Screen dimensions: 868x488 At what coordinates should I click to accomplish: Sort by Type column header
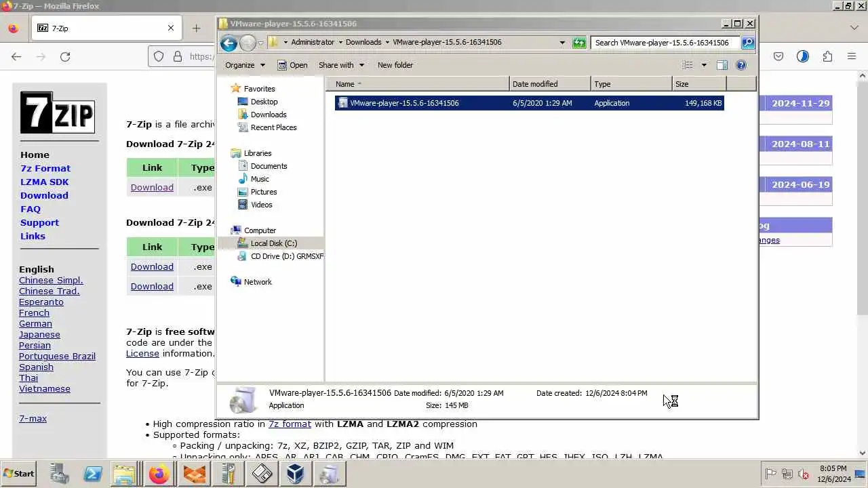coord(631,84)
